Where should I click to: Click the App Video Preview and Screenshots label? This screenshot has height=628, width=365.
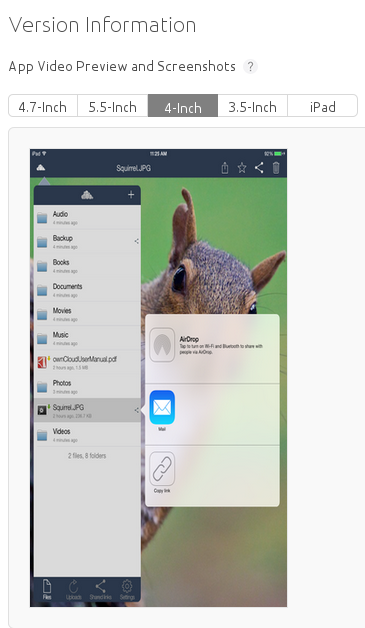pos(122,66)
